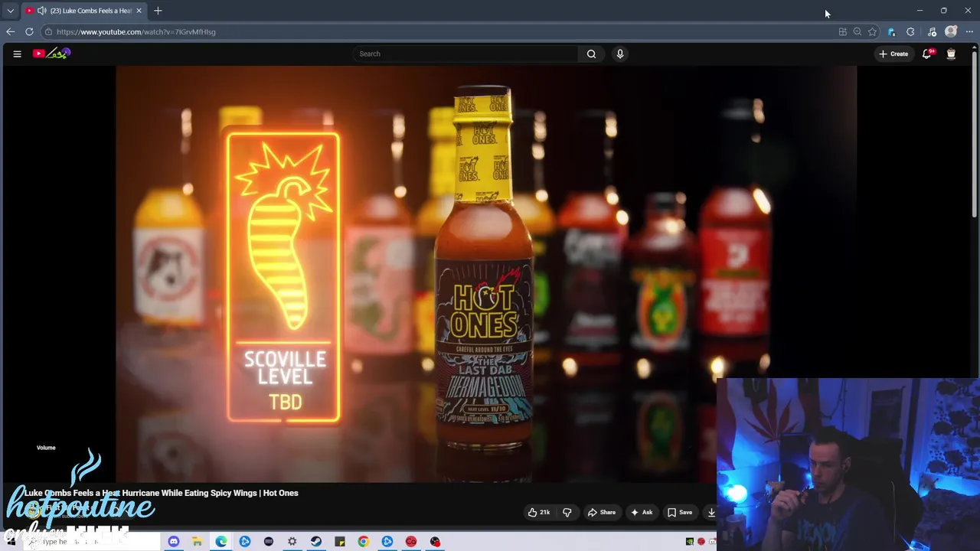The image size is (980, 551).
Task: Open Discord from the taskbar
Action: coord(174,542)
